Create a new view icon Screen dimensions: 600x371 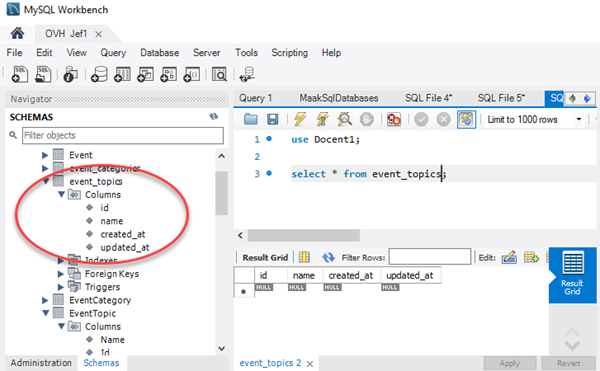point(145,74)
